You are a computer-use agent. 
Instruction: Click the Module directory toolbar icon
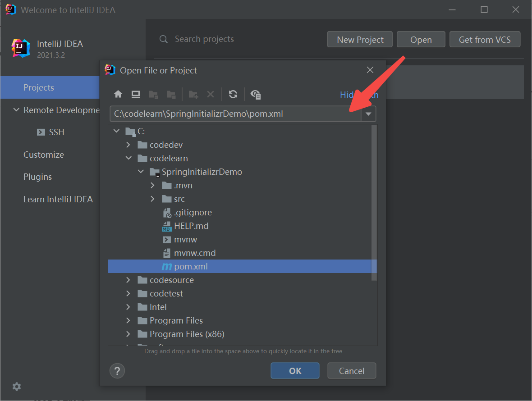[171, 95]
